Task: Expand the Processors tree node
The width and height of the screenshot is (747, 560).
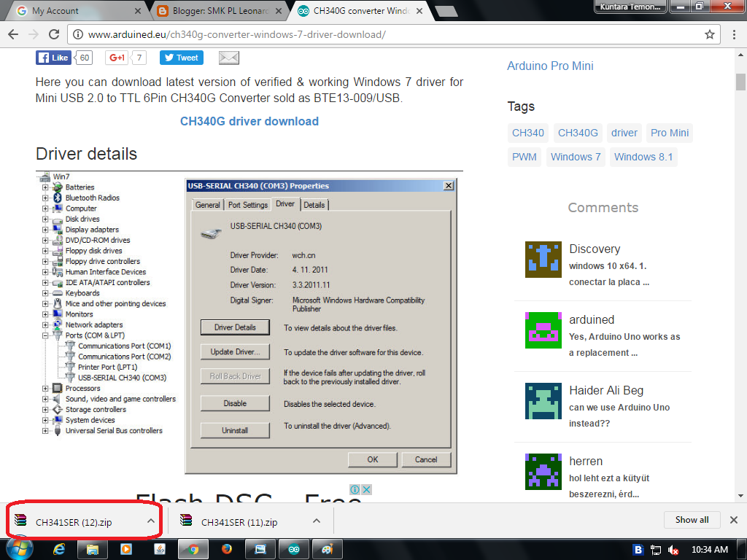Action: coord(45,388)
